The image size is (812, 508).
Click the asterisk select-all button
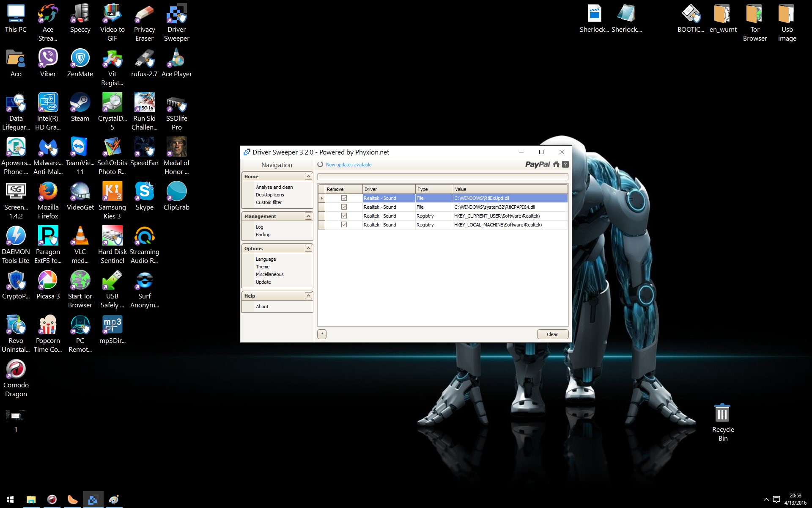[322, 334]
